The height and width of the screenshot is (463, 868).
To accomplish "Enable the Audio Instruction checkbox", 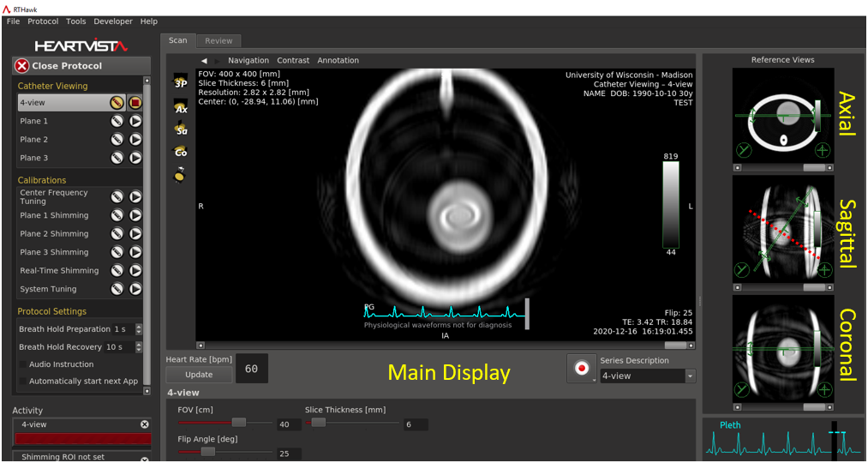I will tap(23, 364).
